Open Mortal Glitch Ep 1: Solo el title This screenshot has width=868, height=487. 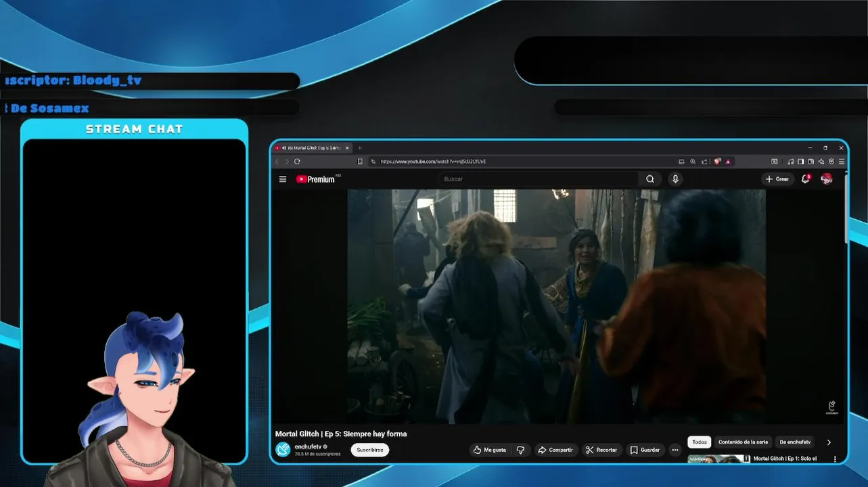click(785, 459)
